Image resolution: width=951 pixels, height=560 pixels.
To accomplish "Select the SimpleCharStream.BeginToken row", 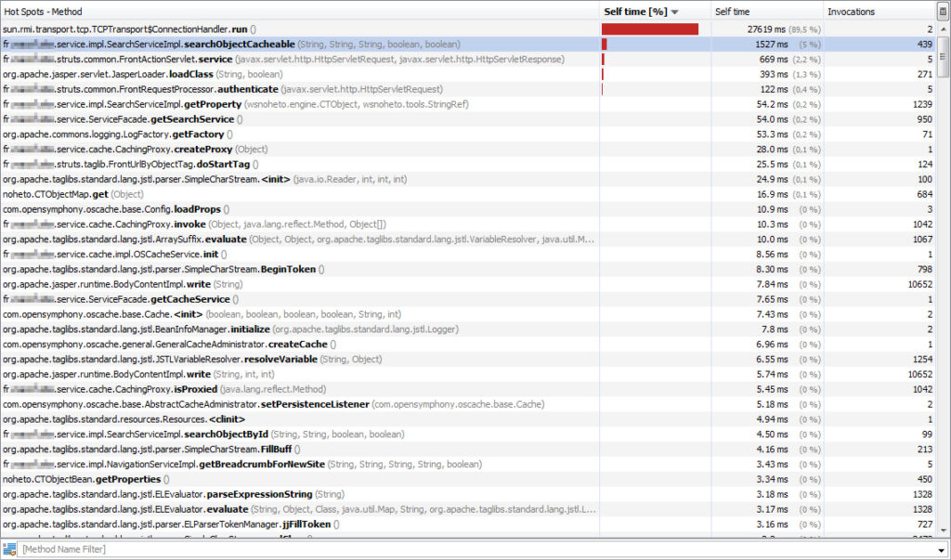I will [468, 269].
